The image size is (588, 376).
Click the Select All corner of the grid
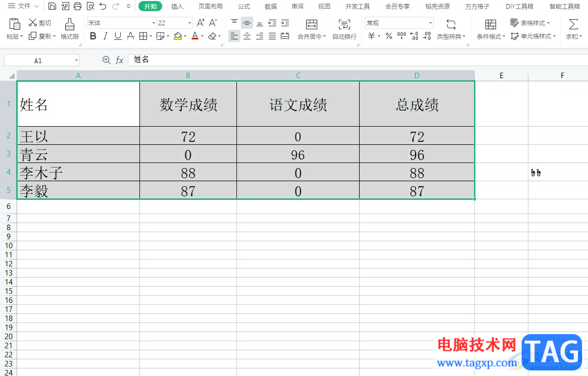pos(12,76)
